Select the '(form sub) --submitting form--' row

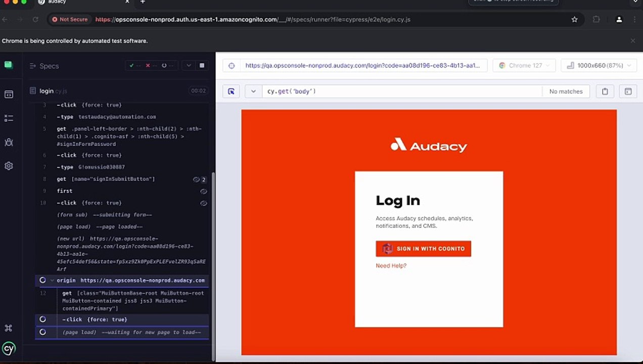(x=121, y=215)
